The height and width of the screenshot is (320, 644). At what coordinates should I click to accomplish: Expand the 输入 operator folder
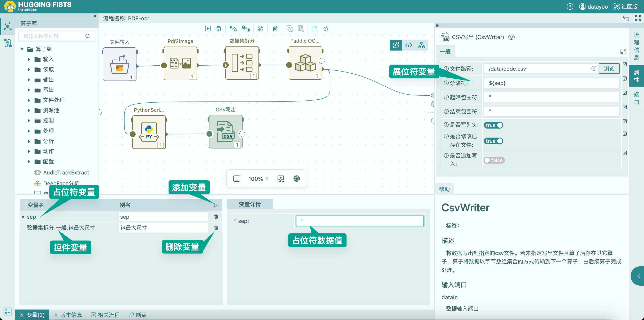click(x=29, y=59)
